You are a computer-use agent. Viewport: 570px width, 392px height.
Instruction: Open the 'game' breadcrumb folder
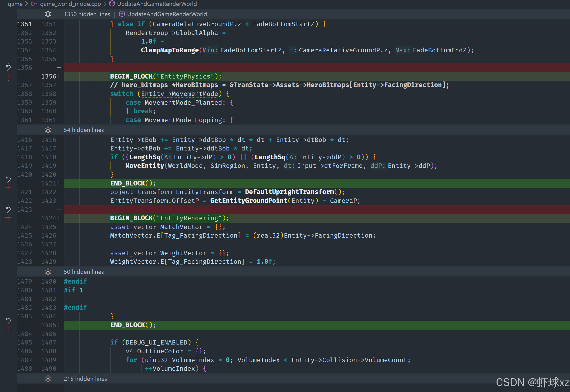(15, 4)
